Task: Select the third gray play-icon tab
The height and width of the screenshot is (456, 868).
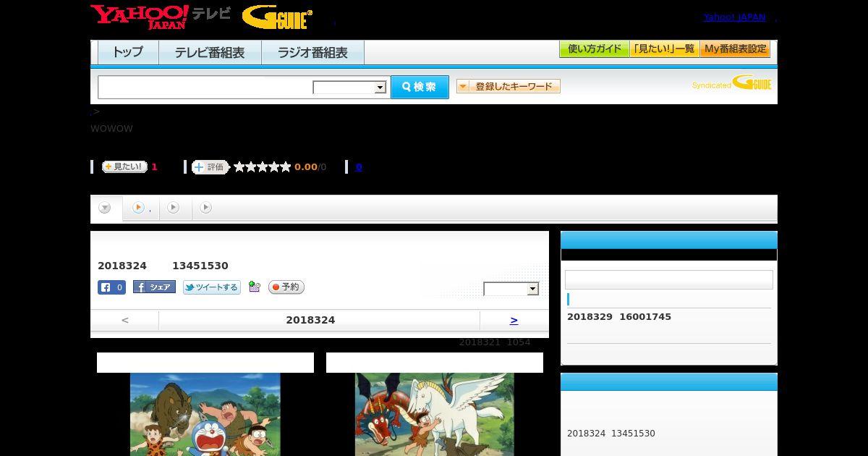Action: 174,208
